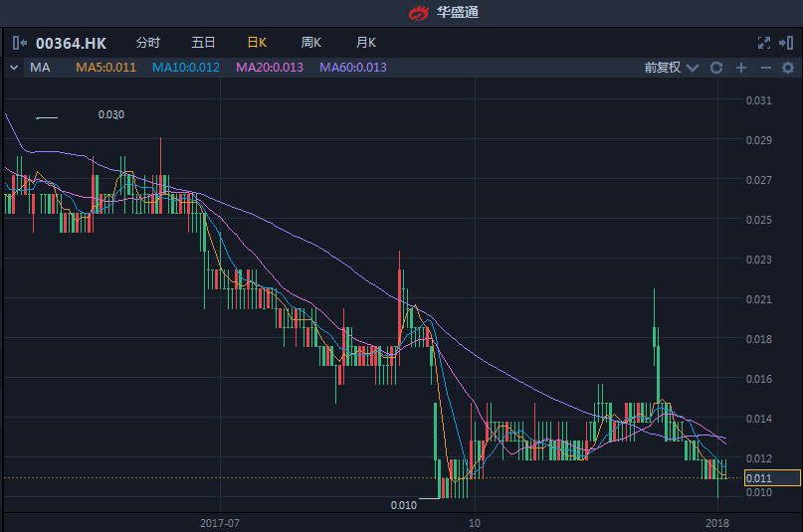Image resolution: width=803 pixels, height=532 pixels.
Task: Open the 前复权 adjustment dropdown
Action: pos(671,68)
